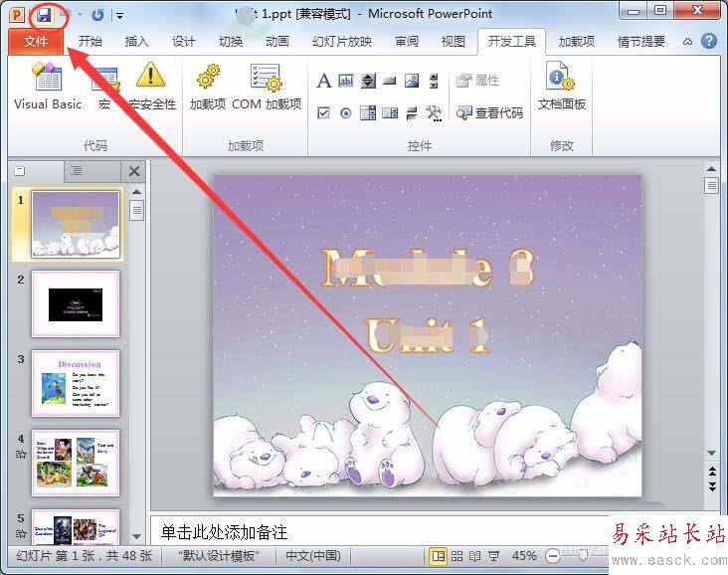Click thumbnail pane scroll up arrow
The width and height of the screenshot is (728, 575).
point(136,192)
